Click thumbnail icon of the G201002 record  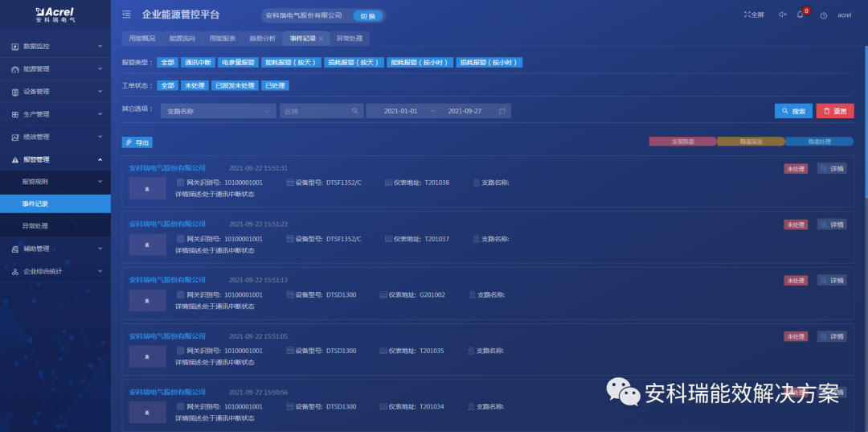[147, 300]
